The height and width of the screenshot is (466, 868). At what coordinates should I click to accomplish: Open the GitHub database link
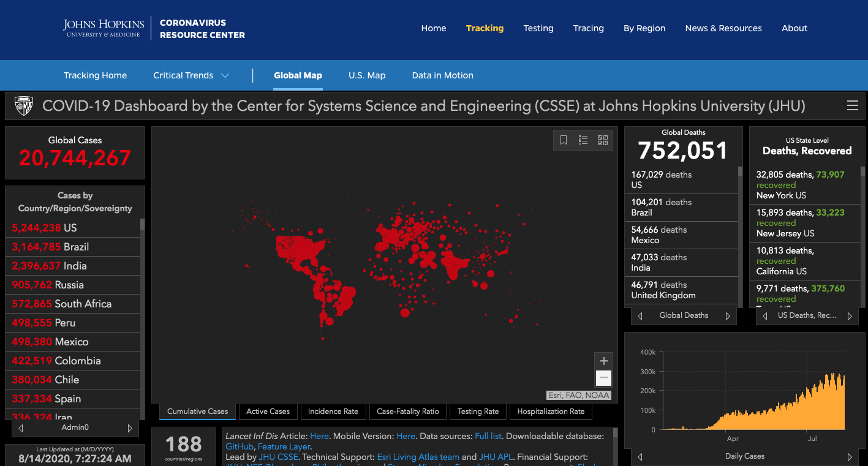pyautogui.click(x=239, y=446)
